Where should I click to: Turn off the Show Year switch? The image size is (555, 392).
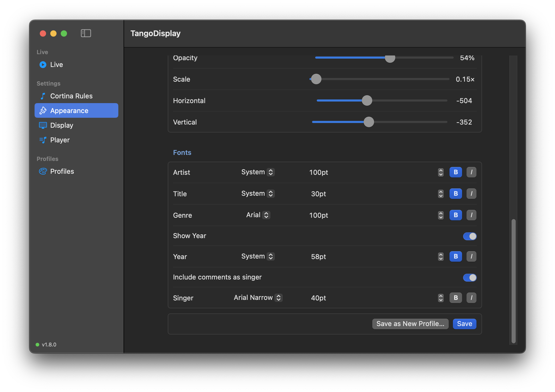(470, 236)
